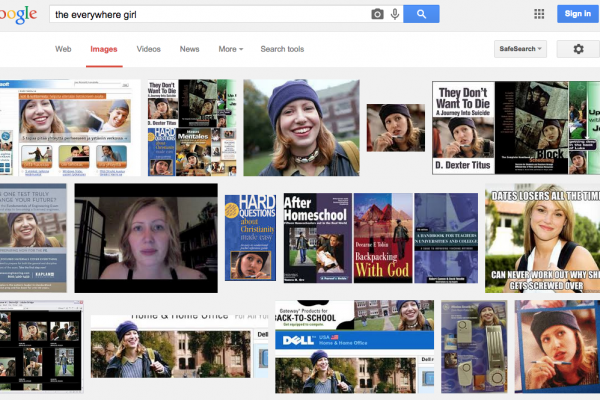Open large smiling girl in beanie photo
This screenshot has width=600, height=400.
[301, 128]
